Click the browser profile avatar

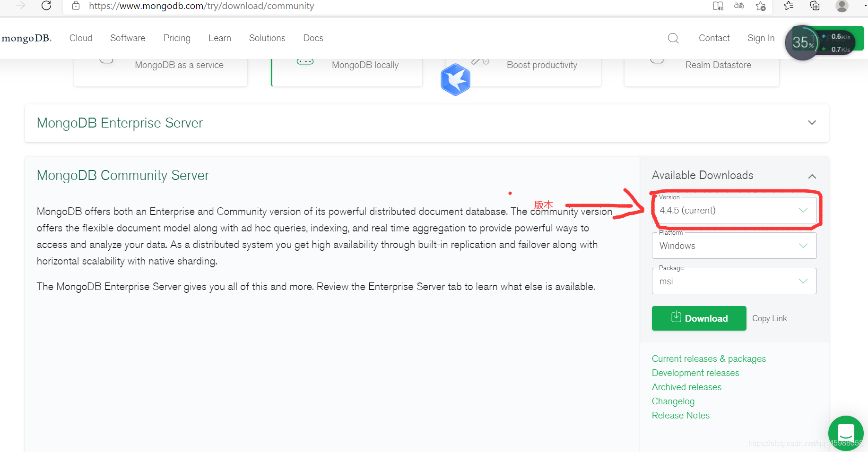click(842, 6)
